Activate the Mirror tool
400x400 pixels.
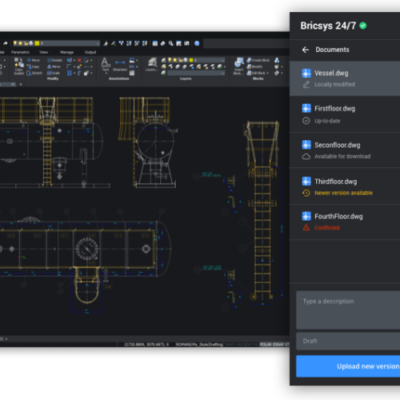[x=54, y=67]
